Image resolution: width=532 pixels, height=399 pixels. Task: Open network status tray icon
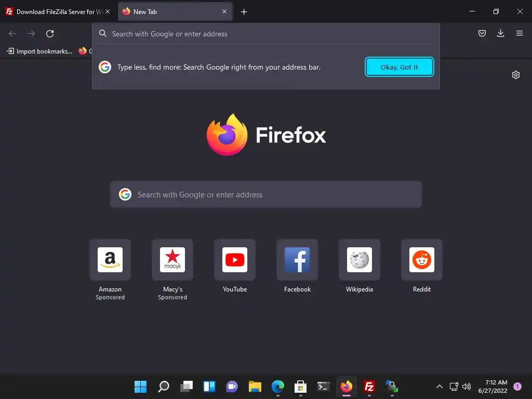point(454,387)
